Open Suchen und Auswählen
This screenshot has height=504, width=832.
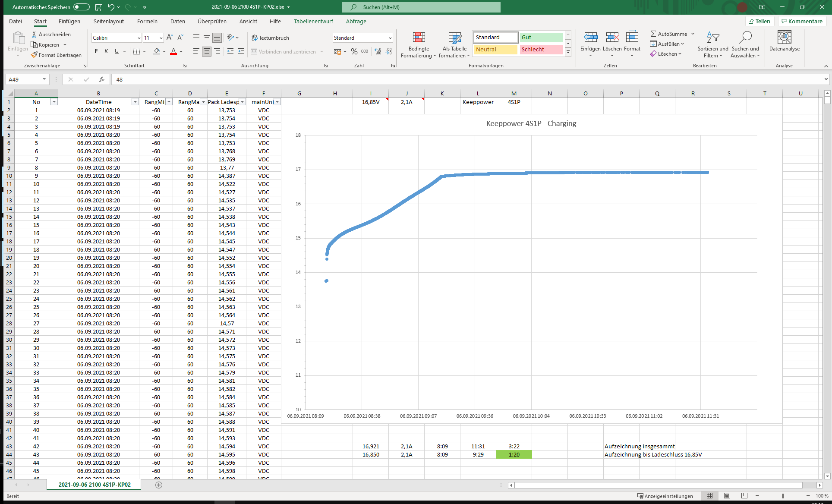(x=745, y=44)
